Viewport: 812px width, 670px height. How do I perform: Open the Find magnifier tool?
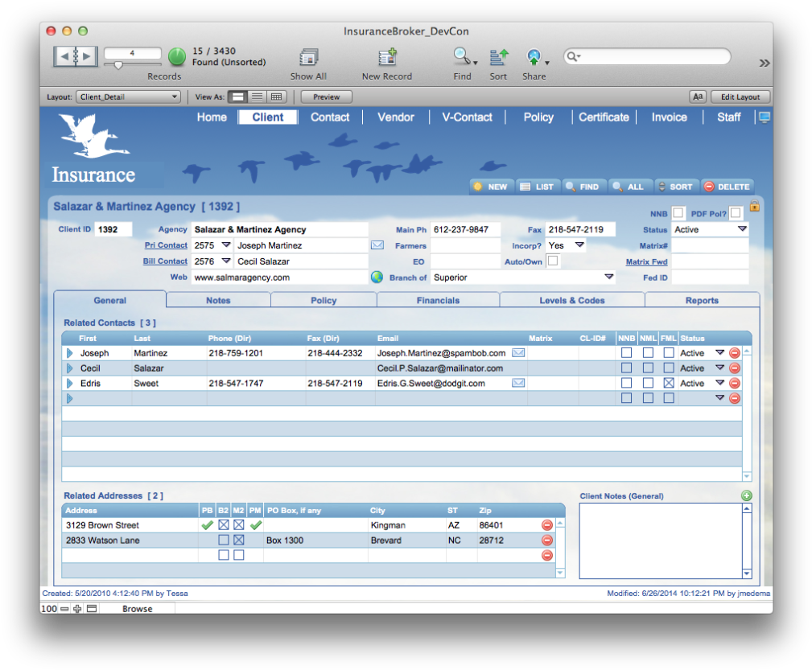pyautogui.click(x=461, y=56)
